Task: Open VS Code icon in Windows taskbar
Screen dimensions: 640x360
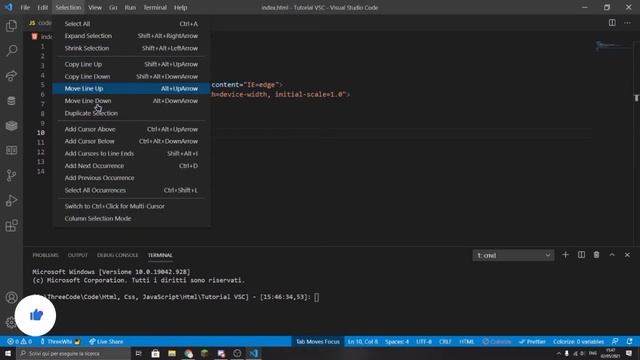Action: pos(253,353)
